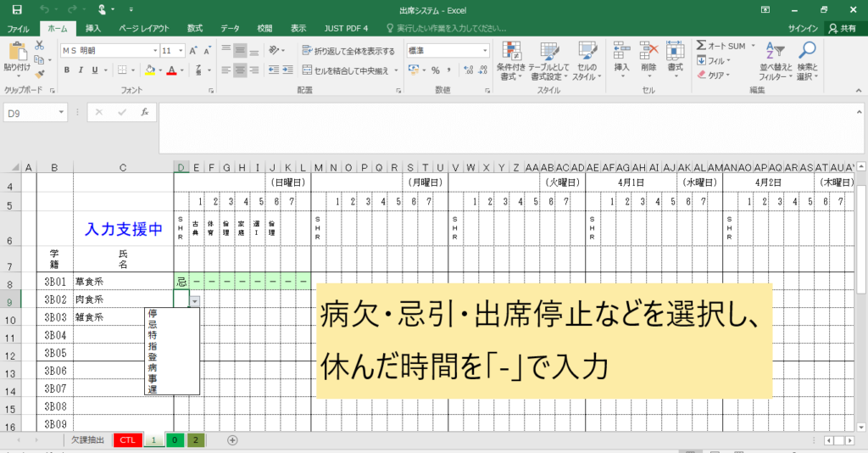Increase decimal places
Image resolution: width=868 pixels, height=453 pixels.
[x=469, y=70]
